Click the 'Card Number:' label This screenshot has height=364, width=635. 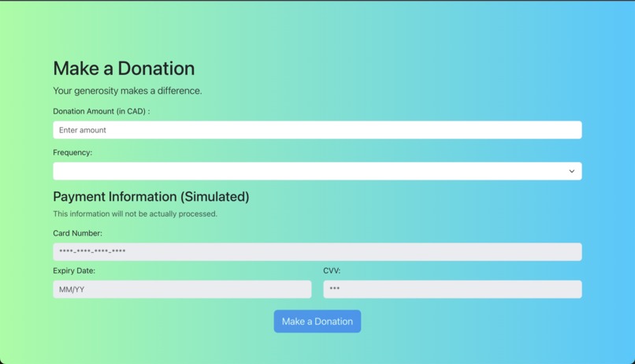77,233
